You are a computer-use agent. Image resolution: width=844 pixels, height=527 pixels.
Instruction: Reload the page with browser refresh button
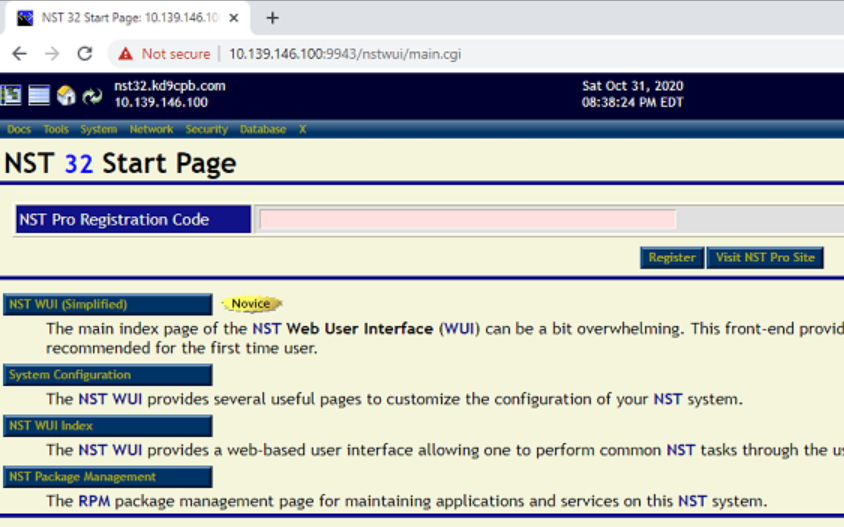coord(85,54)
